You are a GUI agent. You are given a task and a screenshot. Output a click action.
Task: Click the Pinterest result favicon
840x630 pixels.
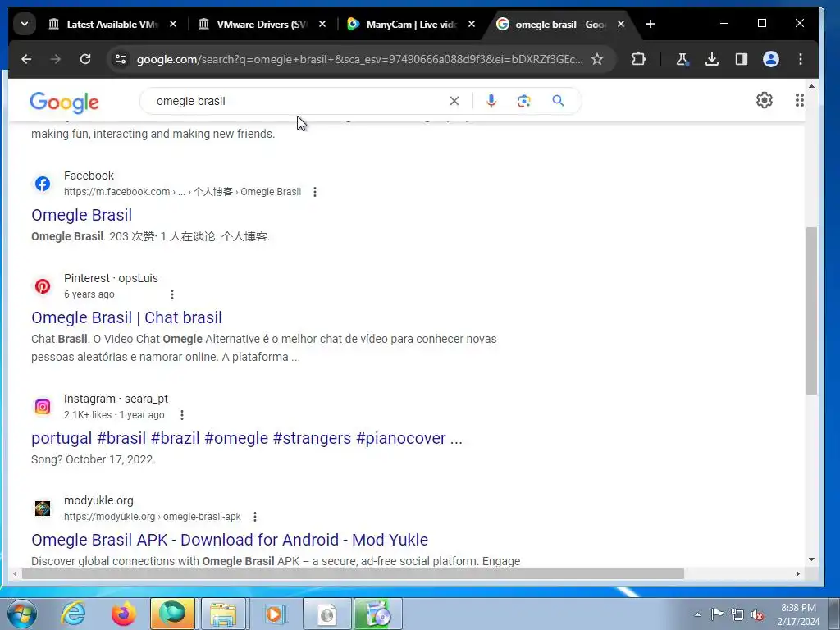(x=43, y=286)
